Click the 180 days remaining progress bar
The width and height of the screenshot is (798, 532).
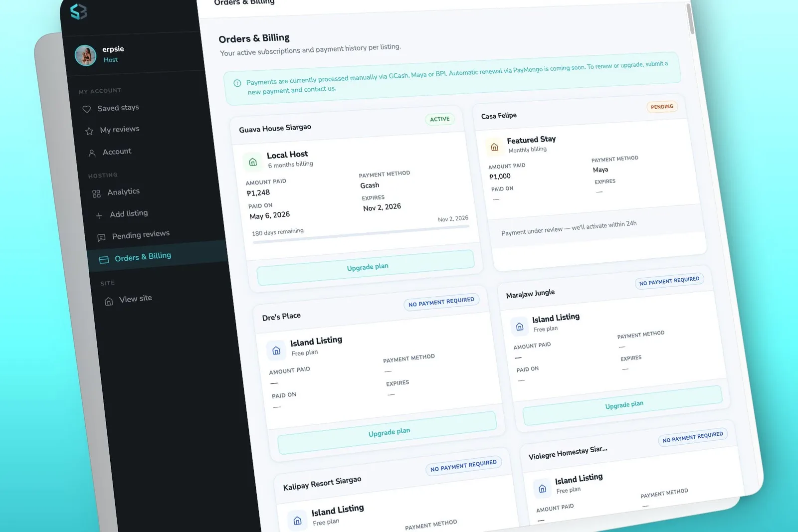coord(361,234)
